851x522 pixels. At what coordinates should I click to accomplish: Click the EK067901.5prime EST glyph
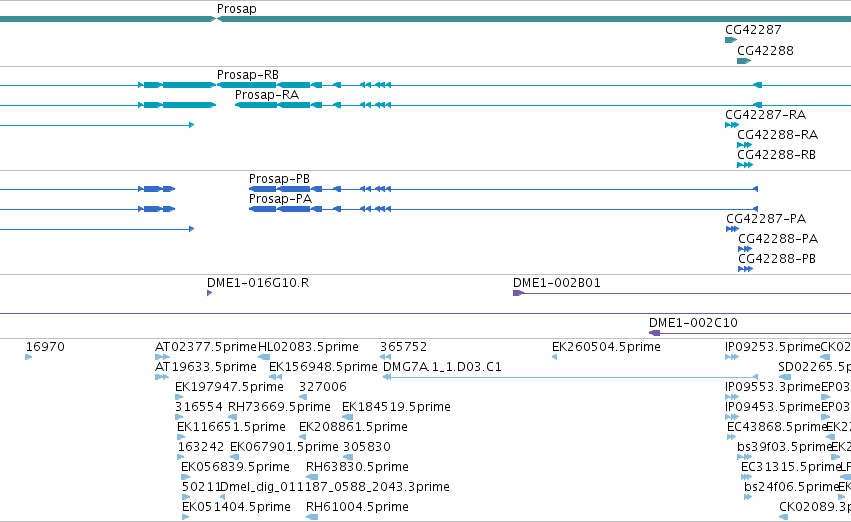(x=234, y=457)
